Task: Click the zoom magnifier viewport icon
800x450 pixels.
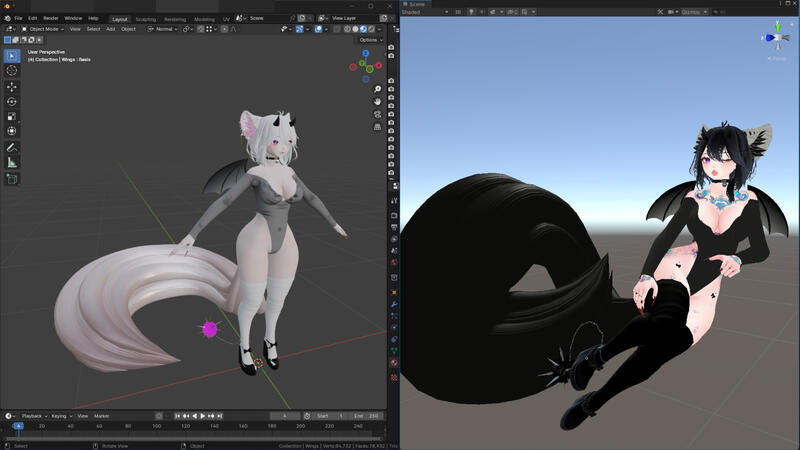Action: tap(378, 88)
